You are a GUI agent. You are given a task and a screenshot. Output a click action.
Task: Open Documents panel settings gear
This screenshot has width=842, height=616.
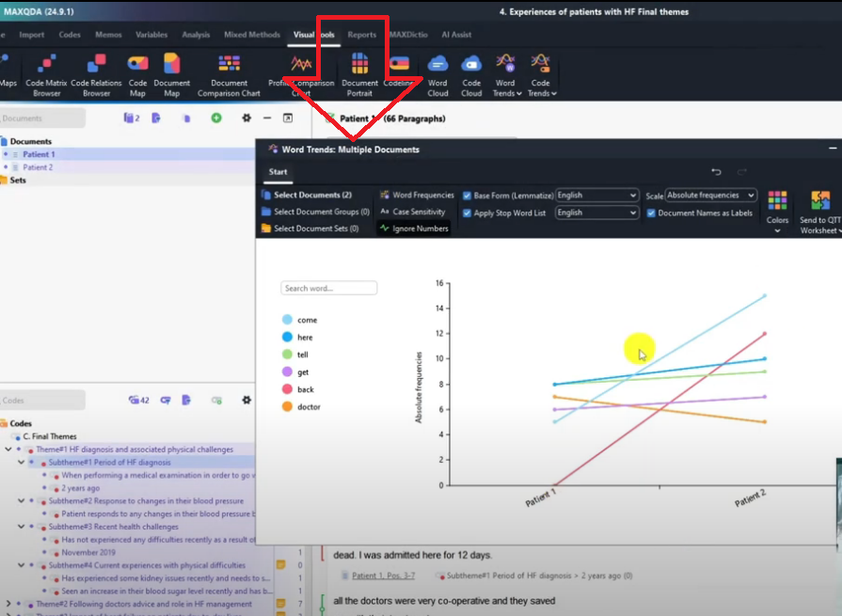(246, 118)
